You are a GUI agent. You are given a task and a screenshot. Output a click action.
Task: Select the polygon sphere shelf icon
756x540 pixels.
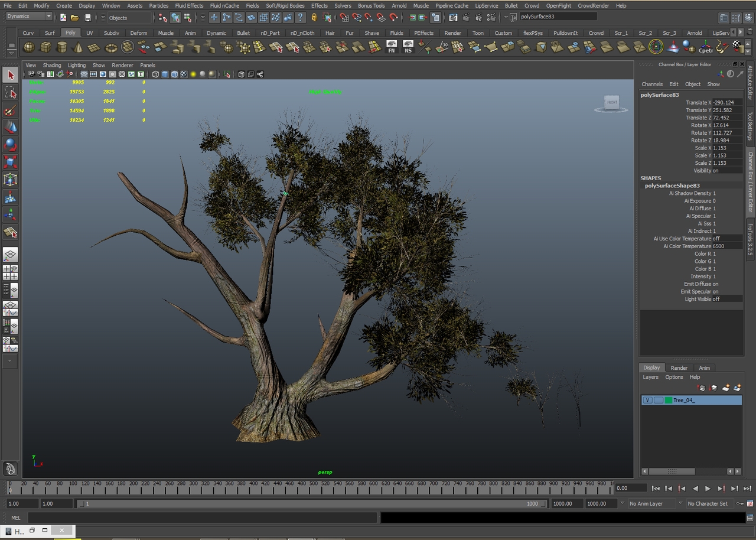[28, 47]
